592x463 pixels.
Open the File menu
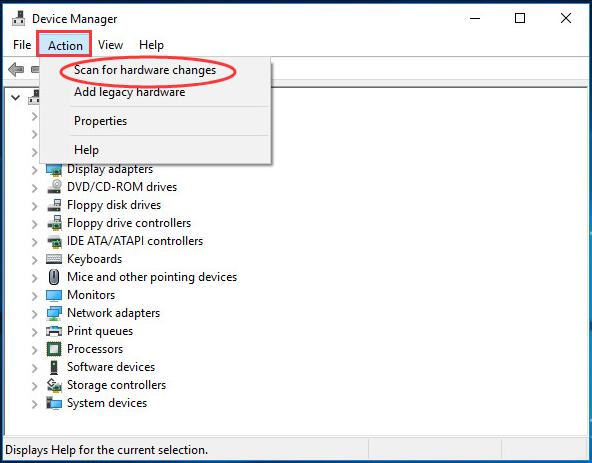pos(22,45)
